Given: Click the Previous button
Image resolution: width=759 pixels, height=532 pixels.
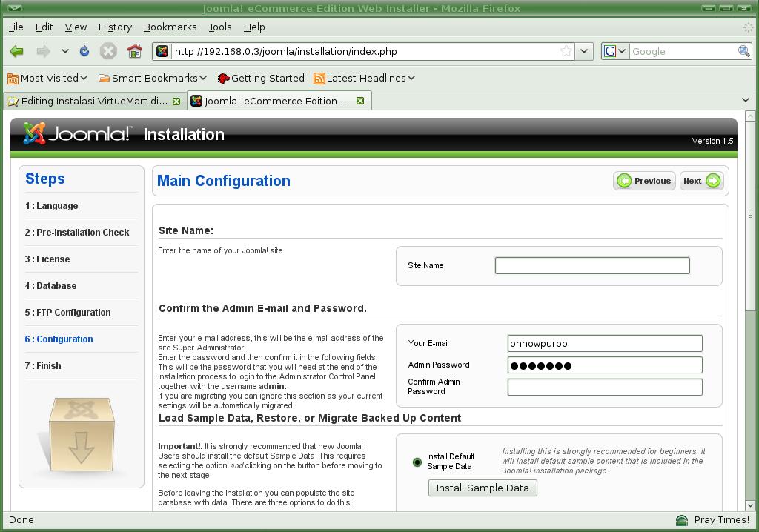Looking at the screenshot, I should pos(644,181).
